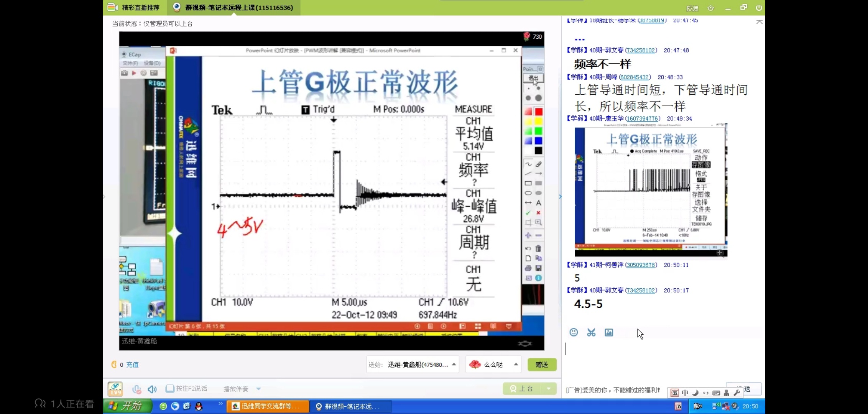Open the 么么哒 gift type dropdown

pos(516,364)
